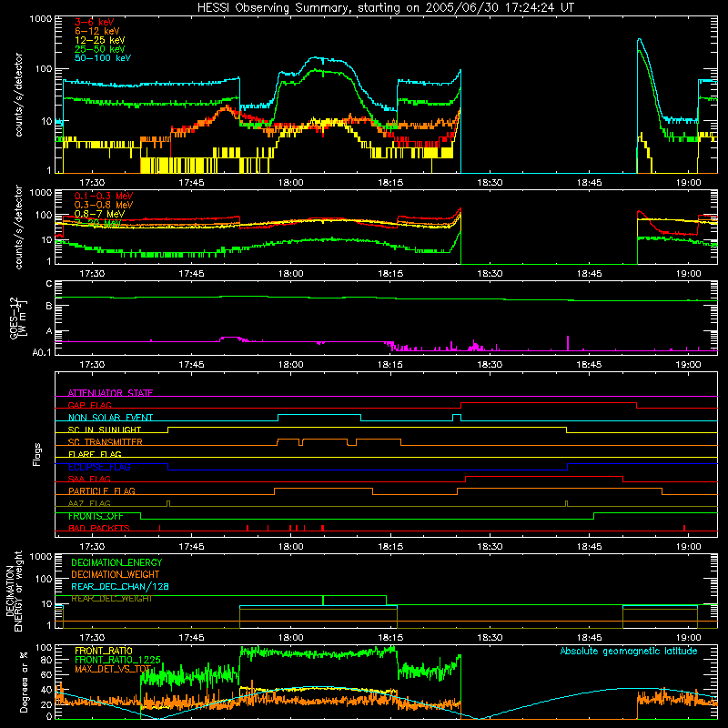Select the orange 6-12 keV legend label

click(97, 31)
